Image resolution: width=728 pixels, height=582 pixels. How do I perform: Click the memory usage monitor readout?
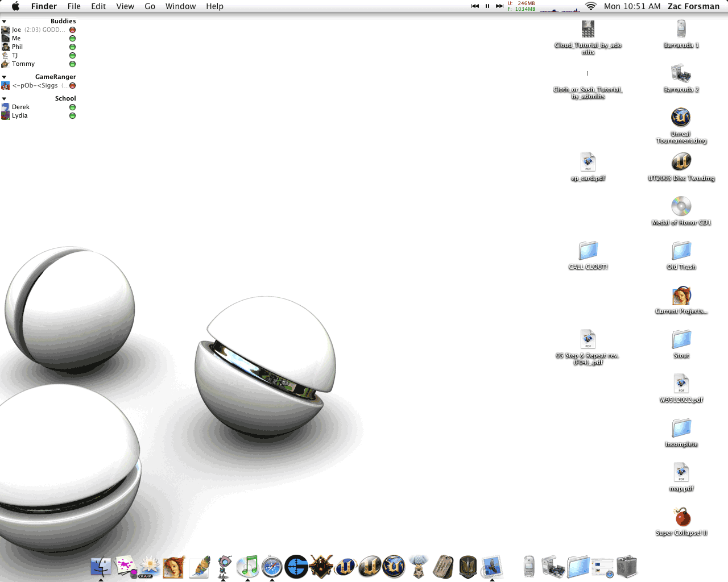[522, 6]
